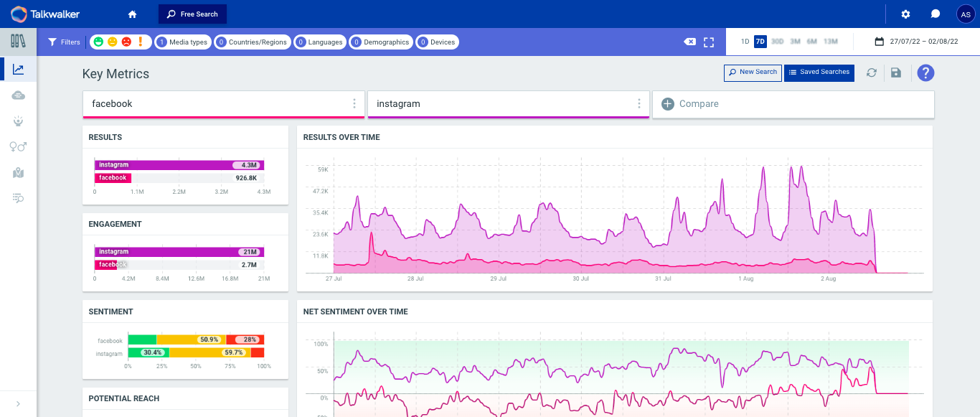Open the Languages filter dropdown
Screen dimensions: 980x417
320,42
